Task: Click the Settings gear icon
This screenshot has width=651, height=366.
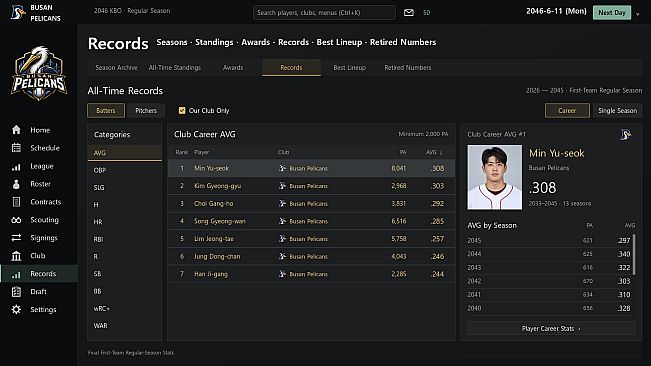Action: tap(16, 310)
